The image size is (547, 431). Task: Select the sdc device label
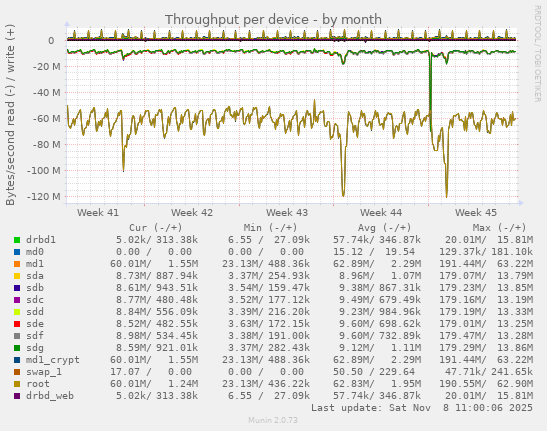click(35, 300)
